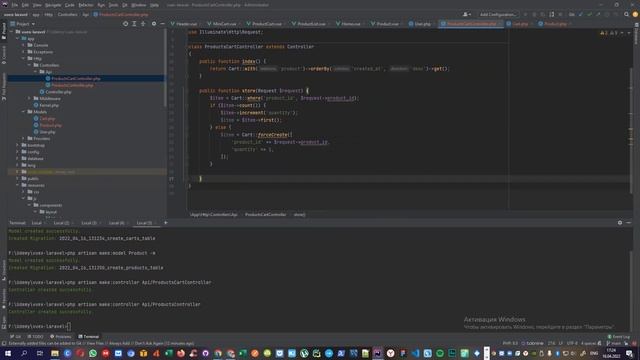Switch to the Product.vue editor tab

click(385, 24)
